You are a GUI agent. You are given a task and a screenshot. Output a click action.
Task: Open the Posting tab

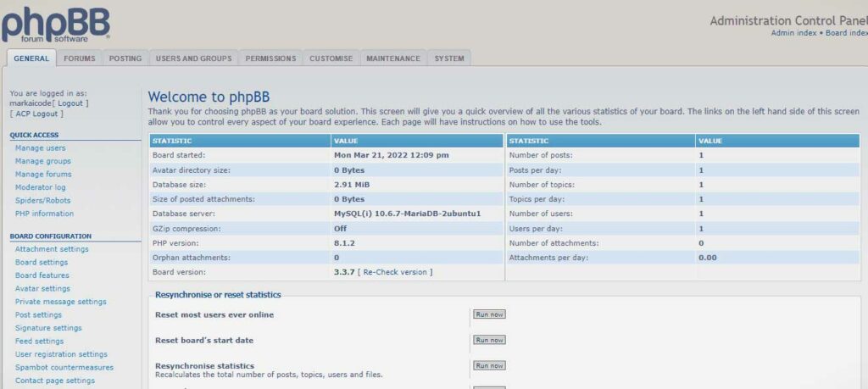coord(125,58)
